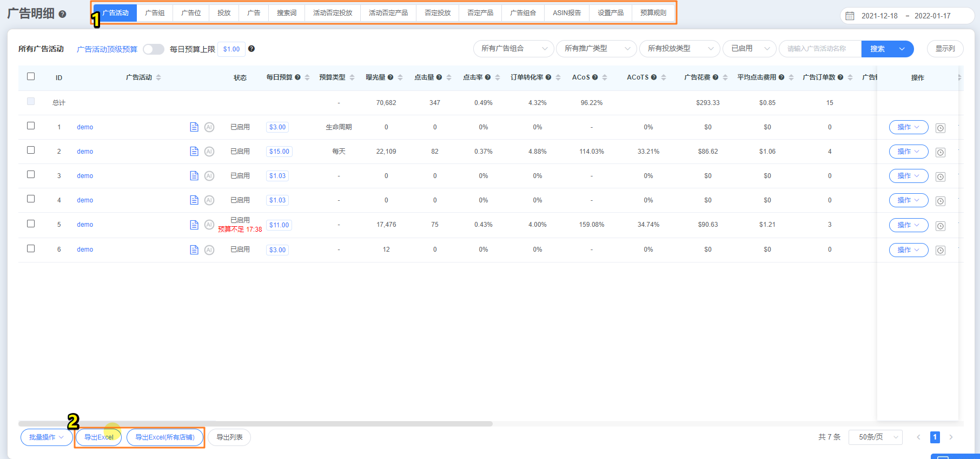Image resolution: width=980 pixels, height=459 pixels.
Task: Click the help icon beside 广告明细 title
Action: click(x=62, y=14)
